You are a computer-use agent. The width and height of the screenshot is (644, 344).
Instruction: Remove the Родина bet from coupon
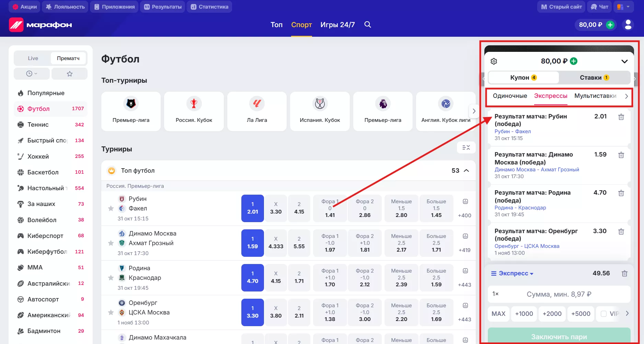click(621, 193)
